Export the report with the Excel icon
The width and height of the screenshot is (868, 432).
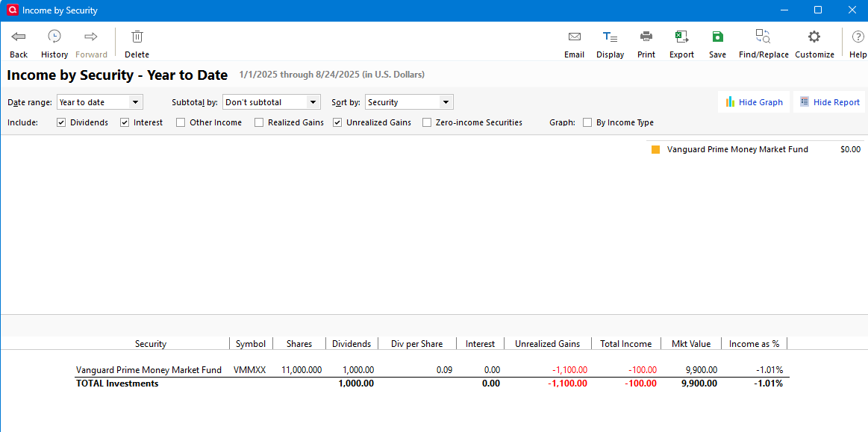coord(681,37)
